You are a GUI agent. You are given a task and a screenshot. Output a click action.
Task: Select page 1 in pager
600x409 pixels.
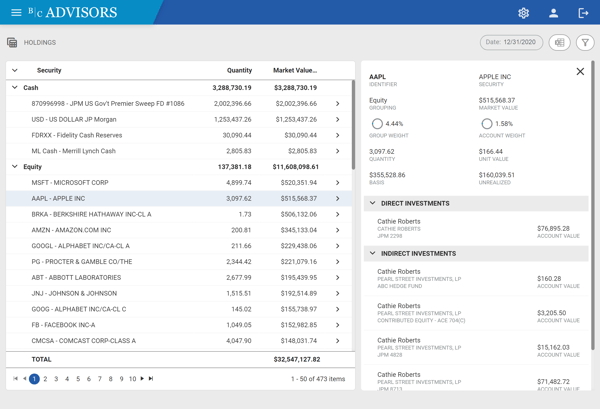coord(34,379)
